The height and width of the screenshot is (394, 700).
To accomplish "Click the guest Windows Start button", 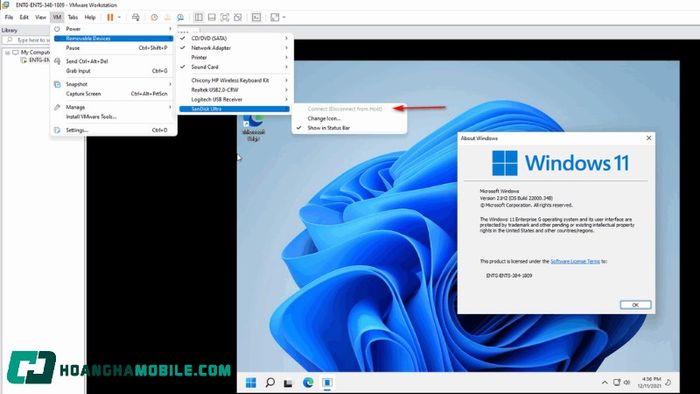I will coord(251,383).
